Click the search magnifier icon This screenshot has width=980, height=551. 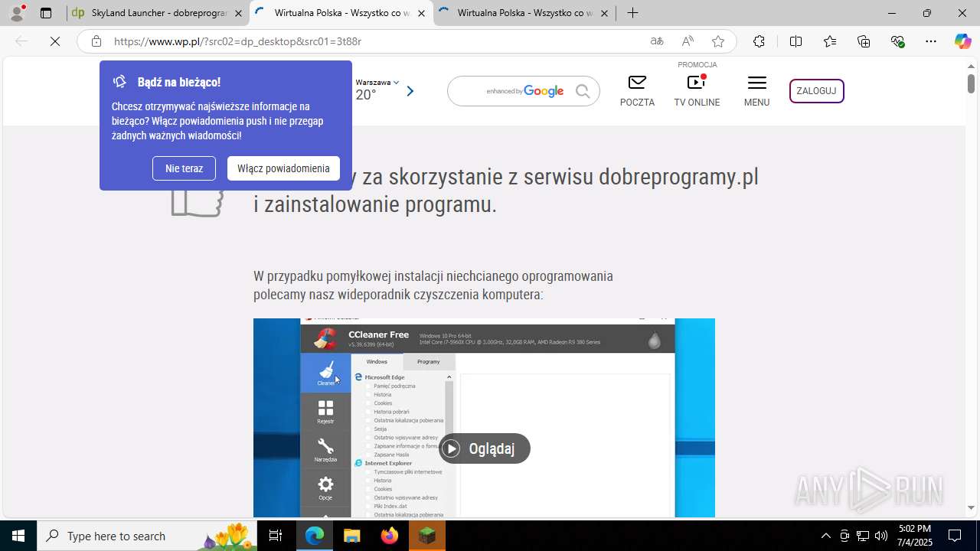pos(583,91)
